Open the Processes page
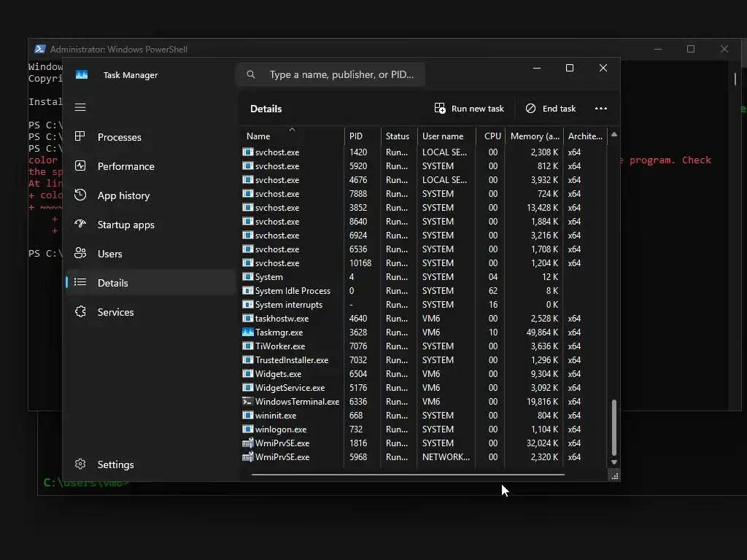The width and height of the screenshot is (747, 560). pyautogui.click(x=150, y=137)
